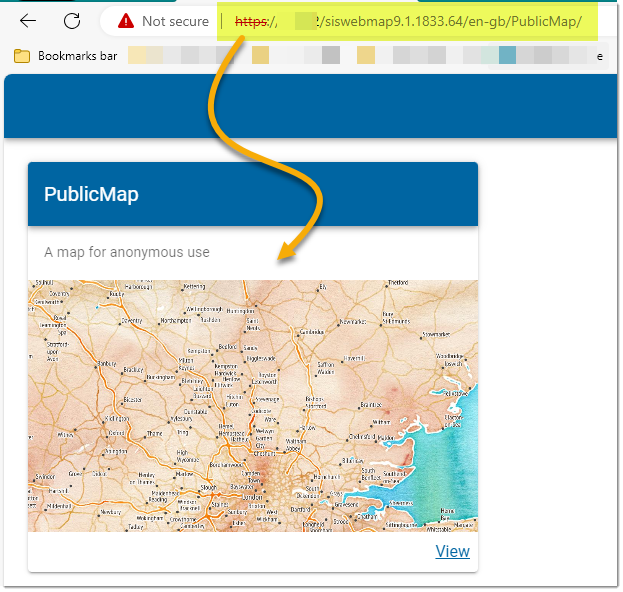Reload the page with the refresh icon

coord(72,21)
